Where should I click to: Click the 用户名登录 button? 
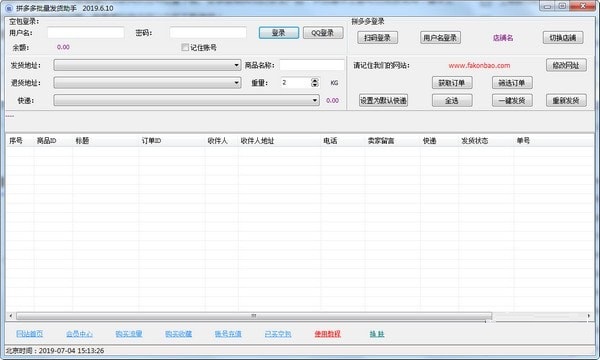[440, 37]
